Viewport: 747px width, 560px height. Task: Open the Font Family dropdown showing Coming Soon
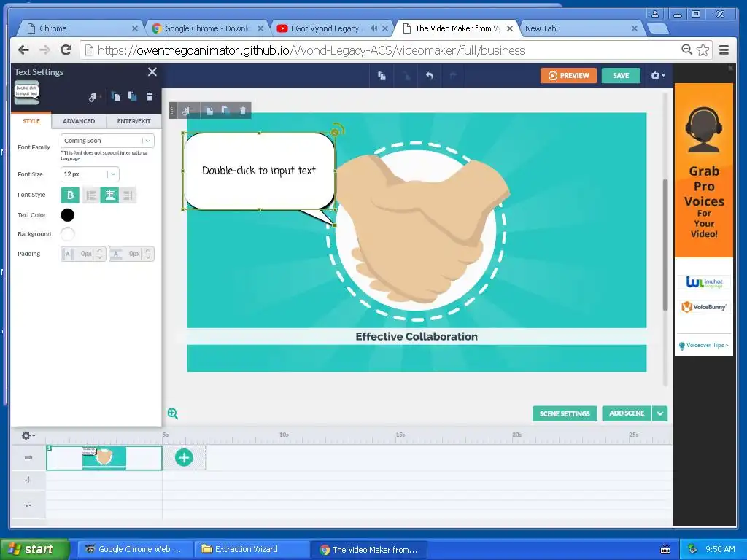[x=107, y=141]
